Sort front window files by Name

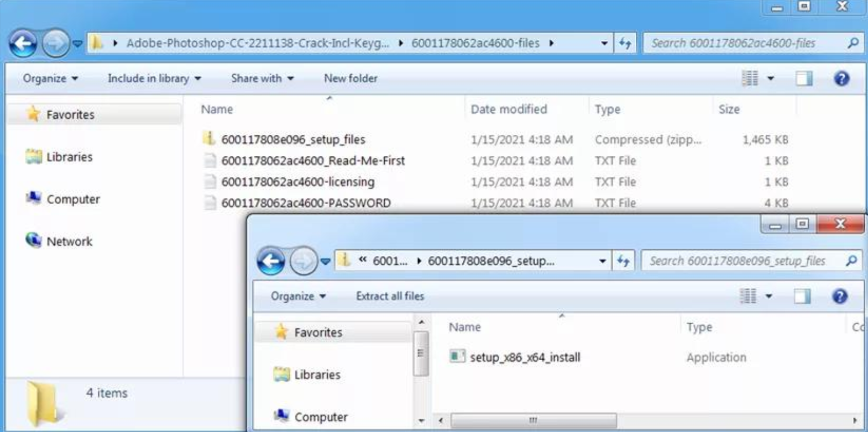click(x=464, y=327)
